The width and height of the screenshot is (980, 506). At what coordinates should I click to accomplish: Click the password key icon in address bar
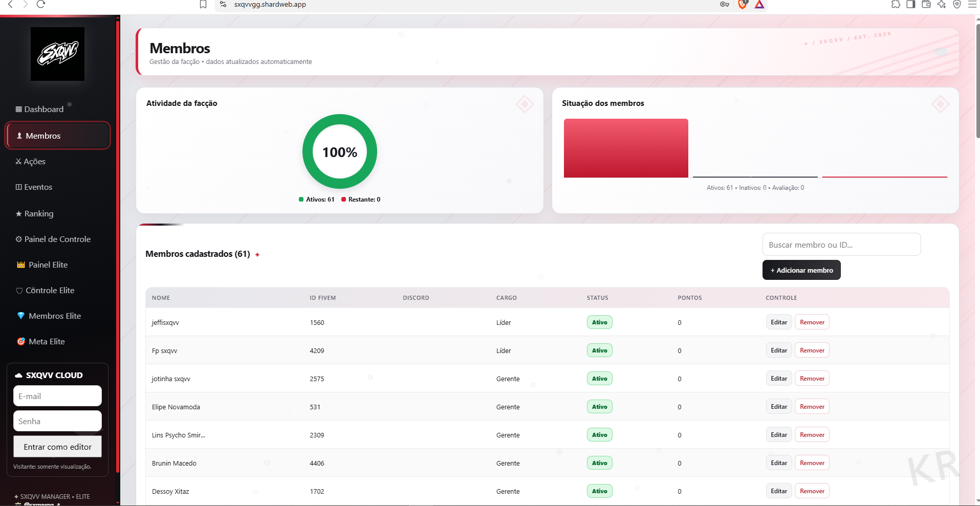click(725, 4)
